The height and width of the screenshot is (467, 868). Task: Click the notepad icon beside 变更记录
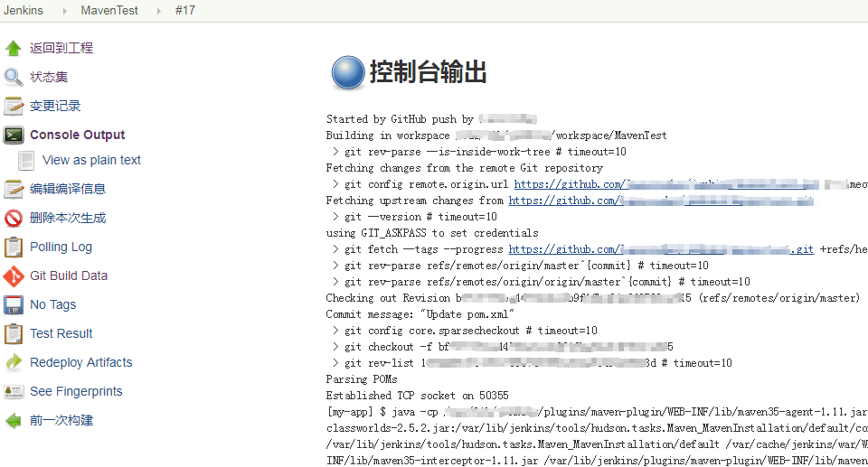14,106
